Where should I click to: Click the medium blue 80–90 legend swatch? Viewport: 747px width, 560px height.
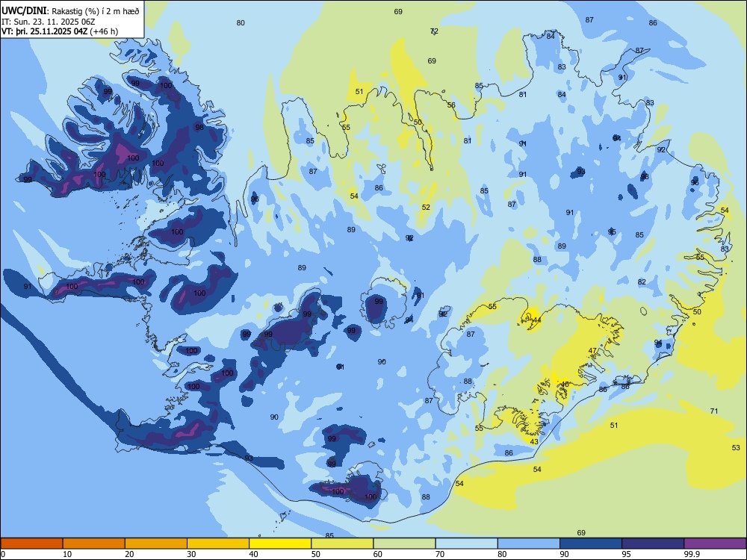pos(529,543)
